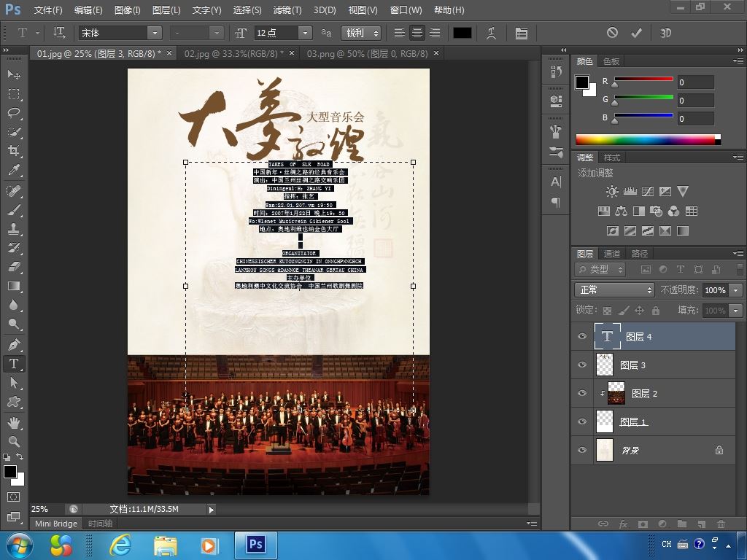Select the Horizontal Type tool
The width and height of the screenshot is (747, 560).
[x=14, y=364]
